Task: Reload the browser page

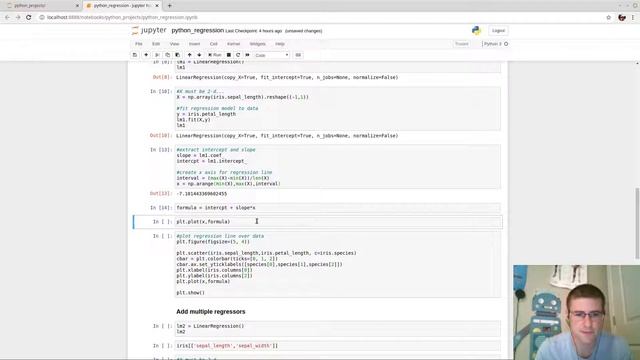Action: 29,17
